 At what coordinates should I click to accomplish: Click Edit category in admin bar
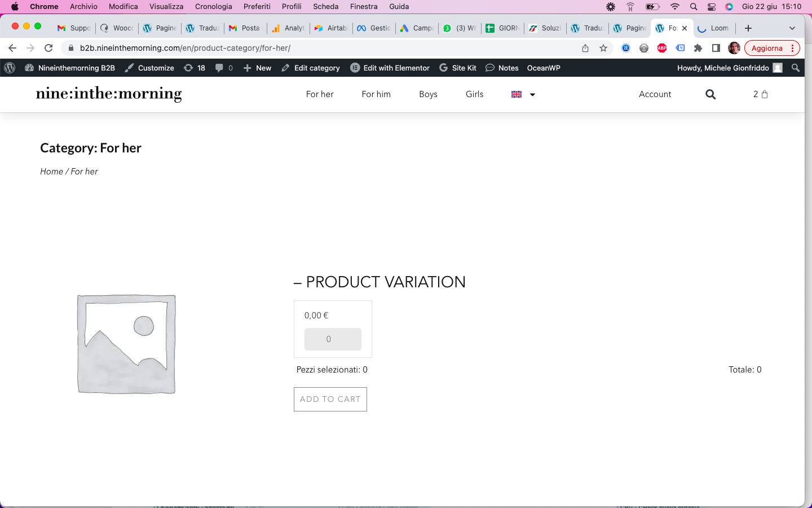click(311, 68)
